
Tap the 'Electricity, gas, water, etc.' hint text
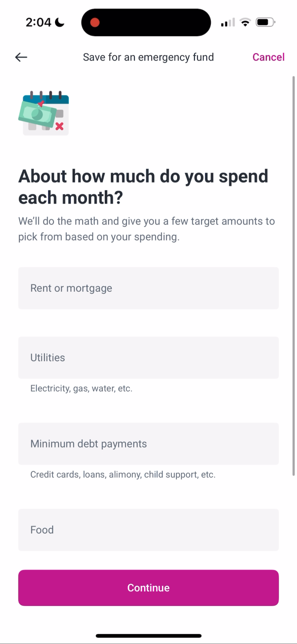(81, 388)
